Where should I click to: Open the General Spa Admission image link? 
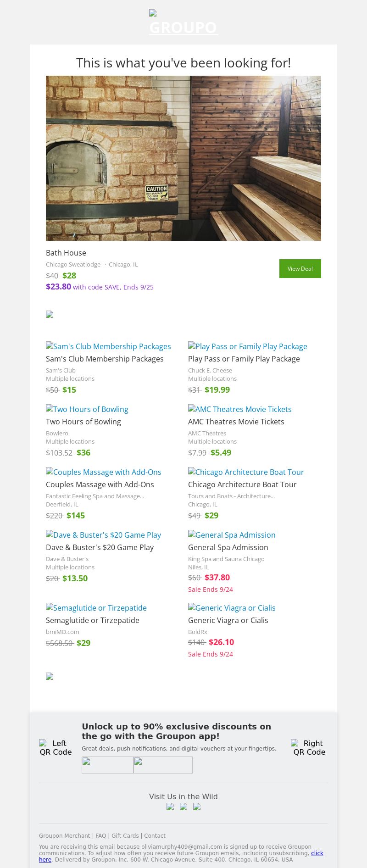(232, 535)
